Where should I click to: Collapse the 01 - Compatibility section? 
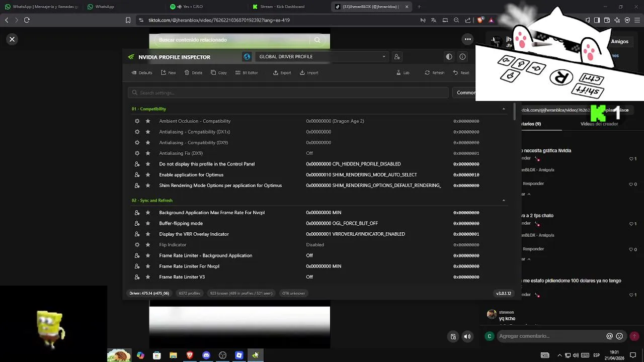click(x=504, y=109)
